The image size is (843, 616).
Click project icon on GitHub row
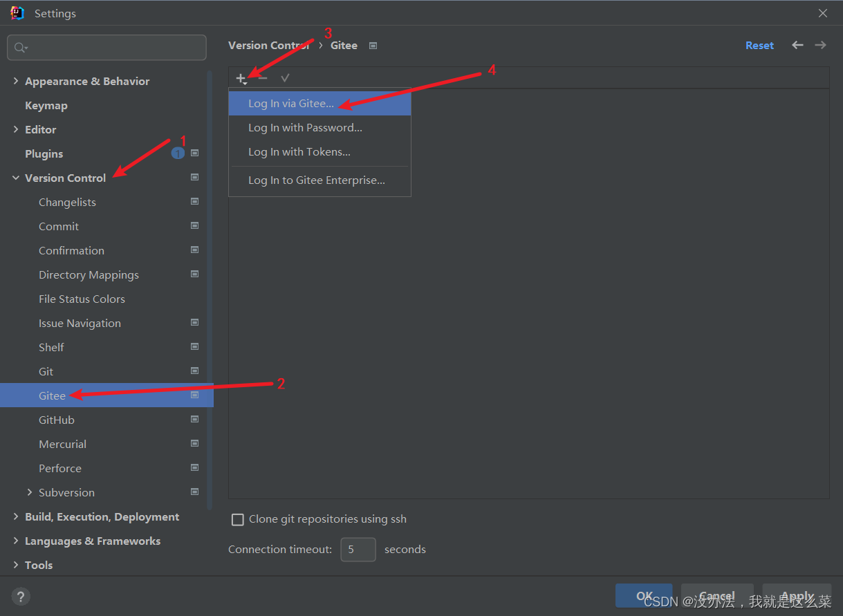click(x=194, y=419)
